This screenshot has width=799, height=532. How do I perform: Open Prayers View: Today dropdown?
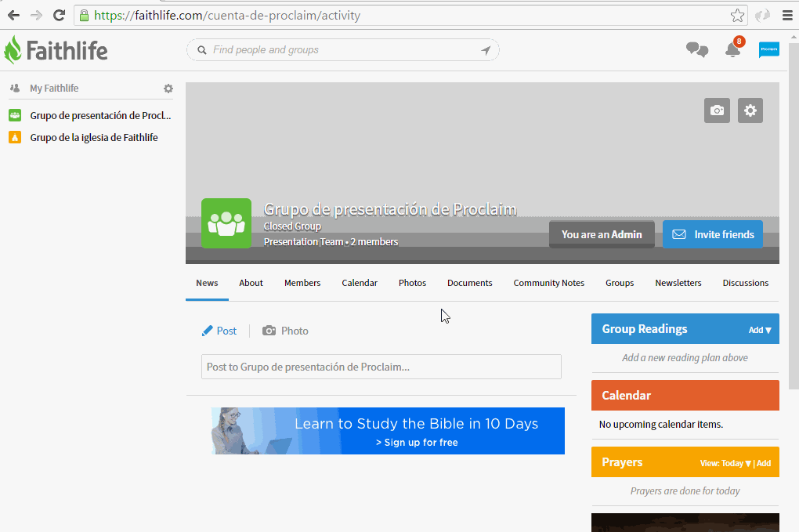725,463
